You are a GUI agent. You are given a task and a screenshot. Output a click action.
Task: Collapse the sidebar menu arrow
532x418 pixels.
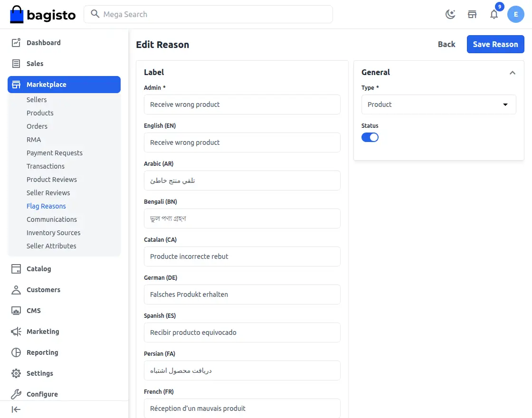16,409
